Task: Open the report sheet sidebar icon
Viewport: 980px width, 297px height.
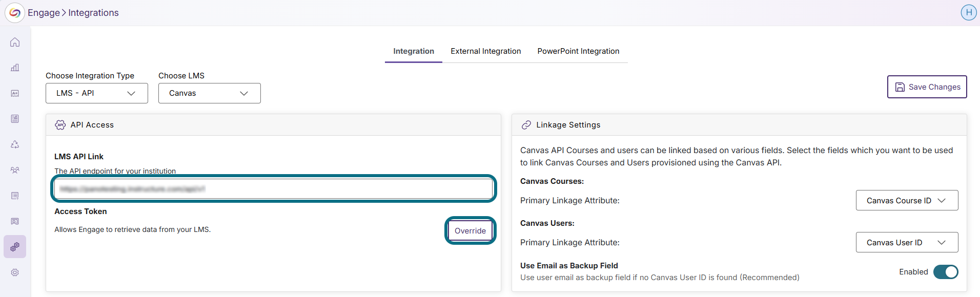Action: point(15,119)
